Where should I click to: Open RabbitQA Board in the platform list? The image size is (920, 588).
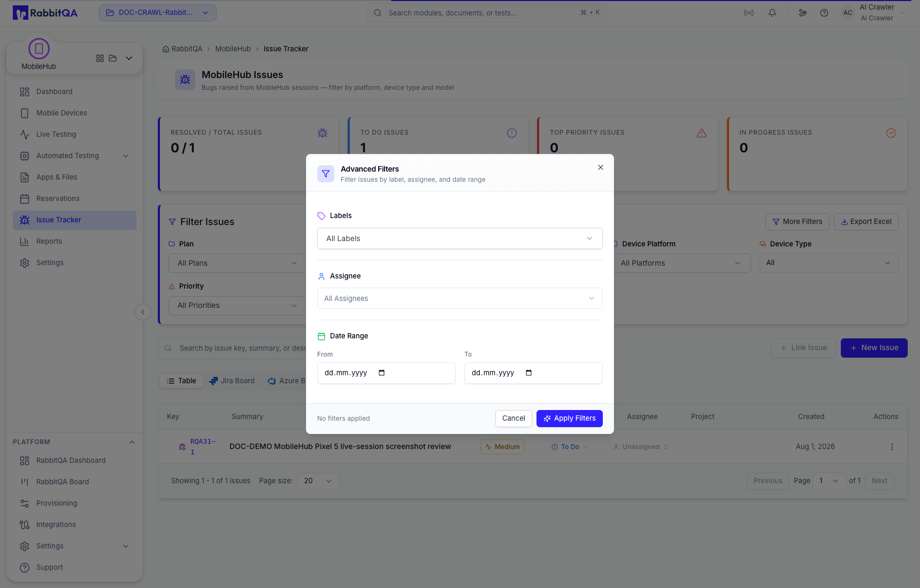[74, 482]
